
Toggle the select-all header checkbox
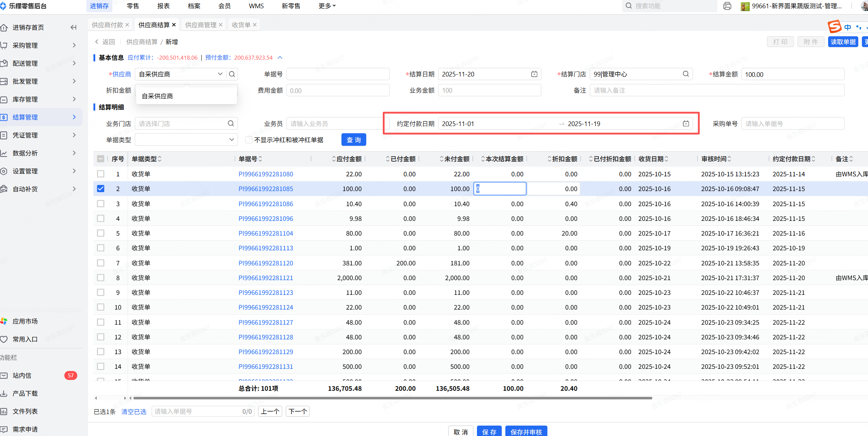pyautogui.click(x=101, y=159)
